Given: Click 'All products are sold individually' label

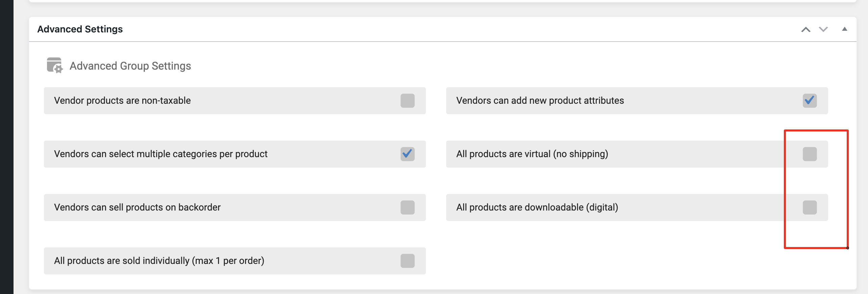Looking at the screenshot, I should (159, 261).
